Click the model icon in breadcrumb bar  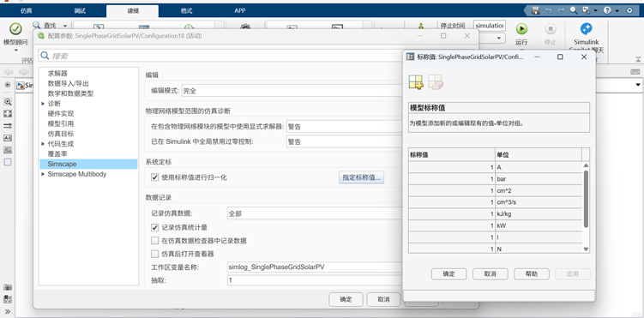tap(20, 86)
